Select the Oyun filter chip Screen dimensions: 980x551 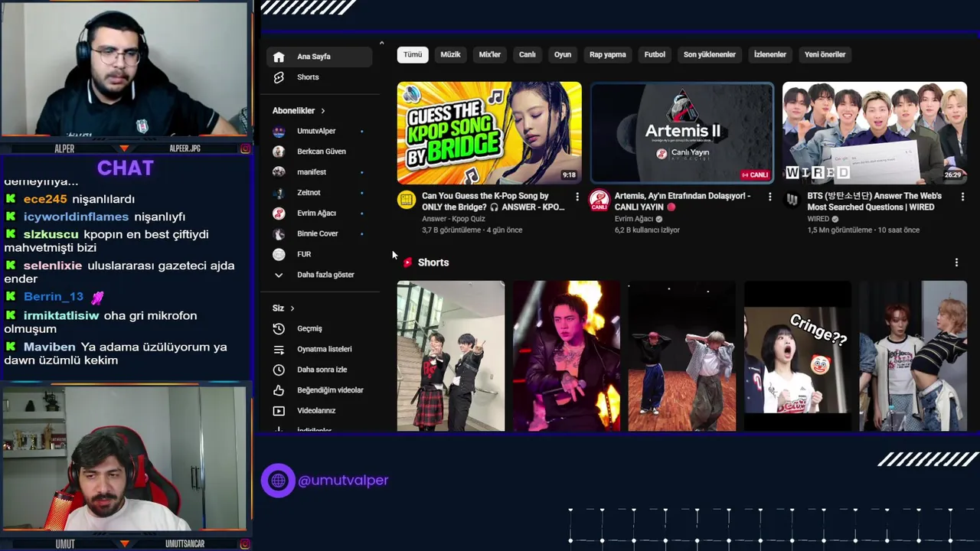pos(563,55)
